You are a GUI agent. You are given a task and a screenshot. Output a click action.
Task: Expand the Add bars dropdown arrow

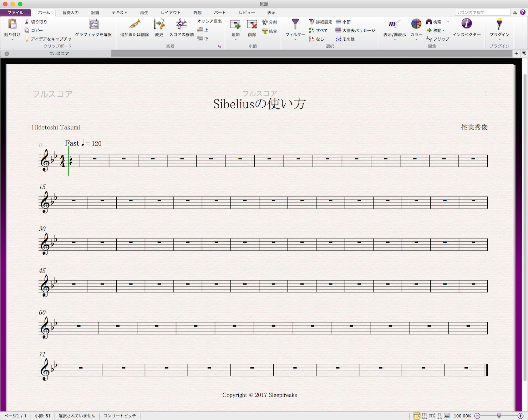(x=236, y=40)
